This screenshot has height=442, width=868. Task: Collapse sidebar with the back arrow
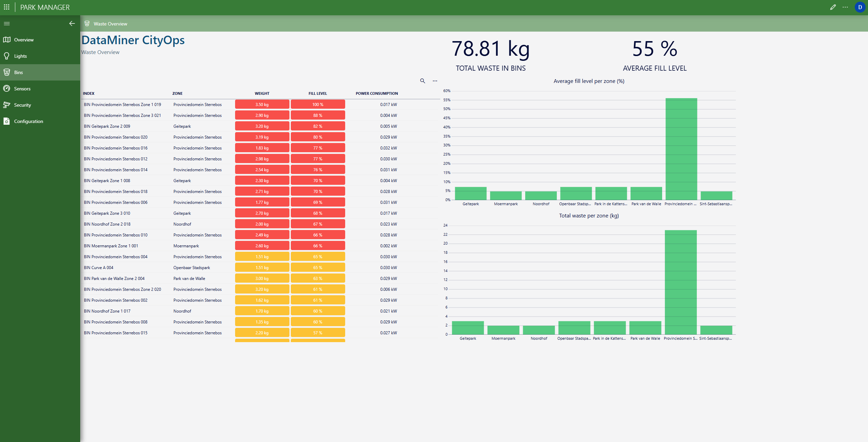tap(72, 23)
